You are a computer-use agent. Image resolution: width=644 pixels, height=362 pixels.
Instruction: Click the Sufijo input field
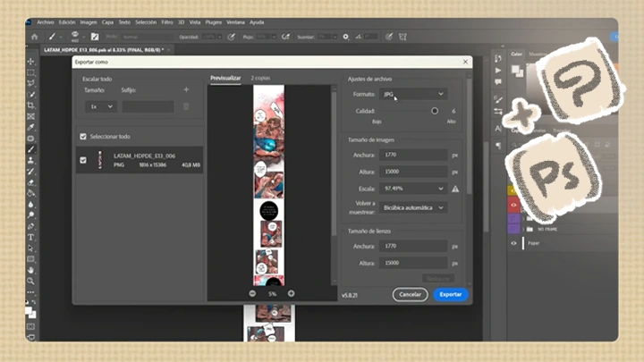(148, 106)
